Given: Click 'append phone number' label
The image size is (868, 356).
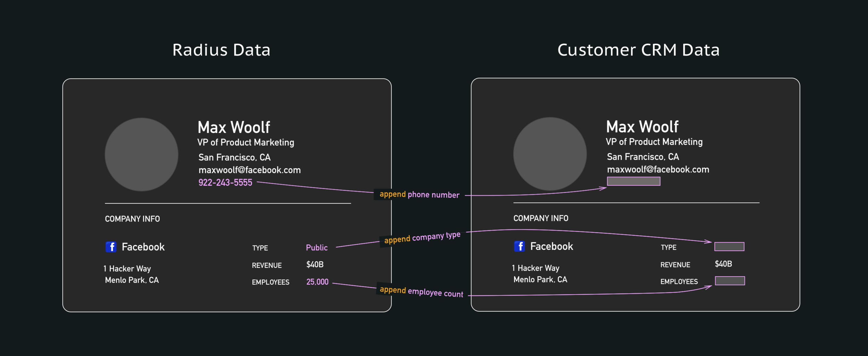Looking at the screenshot, I should coord(419,195).
